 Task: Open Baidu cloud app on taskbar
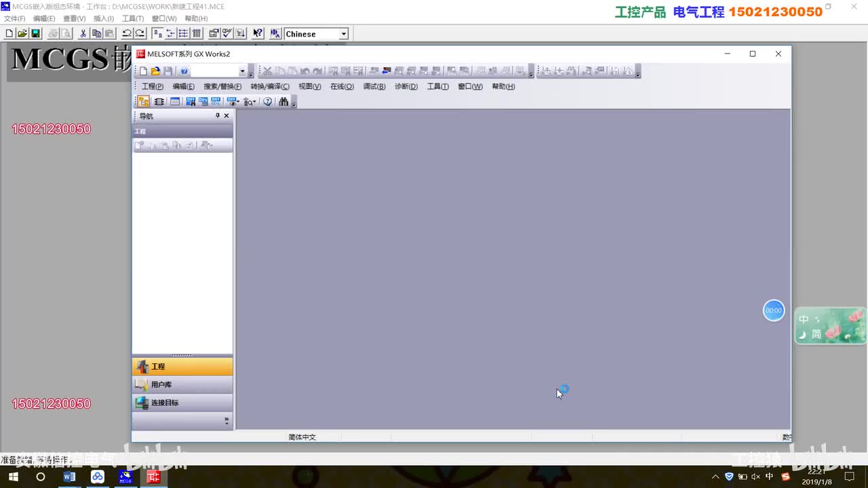98,477
